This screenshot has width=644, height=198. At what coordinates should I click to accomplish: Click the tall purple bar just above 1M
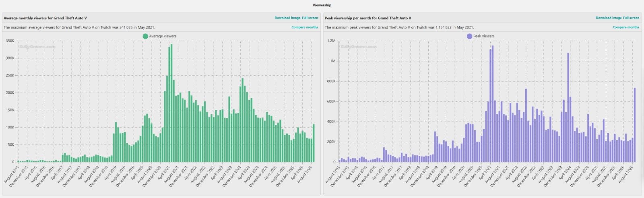click(x=568, y=107)
